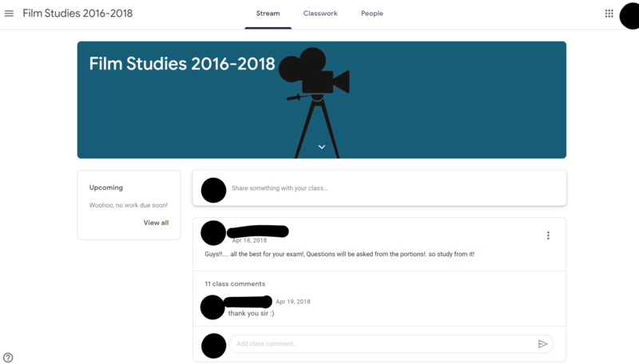Click the commenter's avatar beside 'thank you sir'
639x364 pixels.
tap(212, 307)
